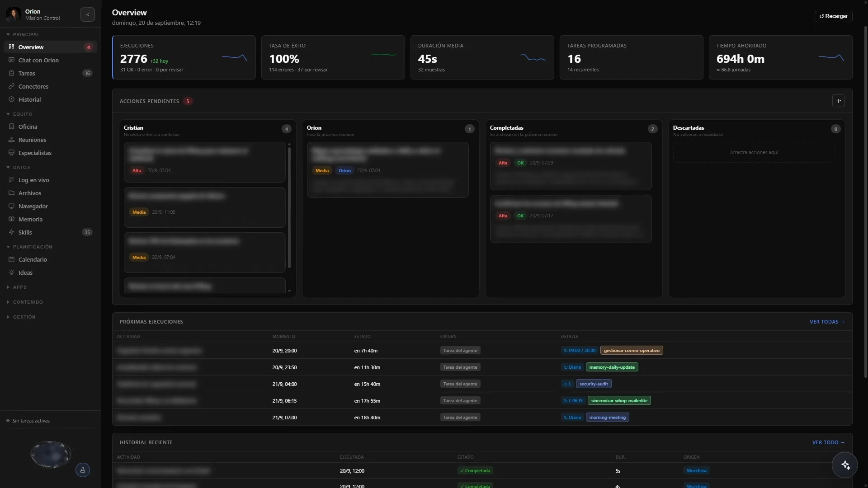Collapse the sidebar with the arrow button
868x488 pixels.
coord(88,14)
